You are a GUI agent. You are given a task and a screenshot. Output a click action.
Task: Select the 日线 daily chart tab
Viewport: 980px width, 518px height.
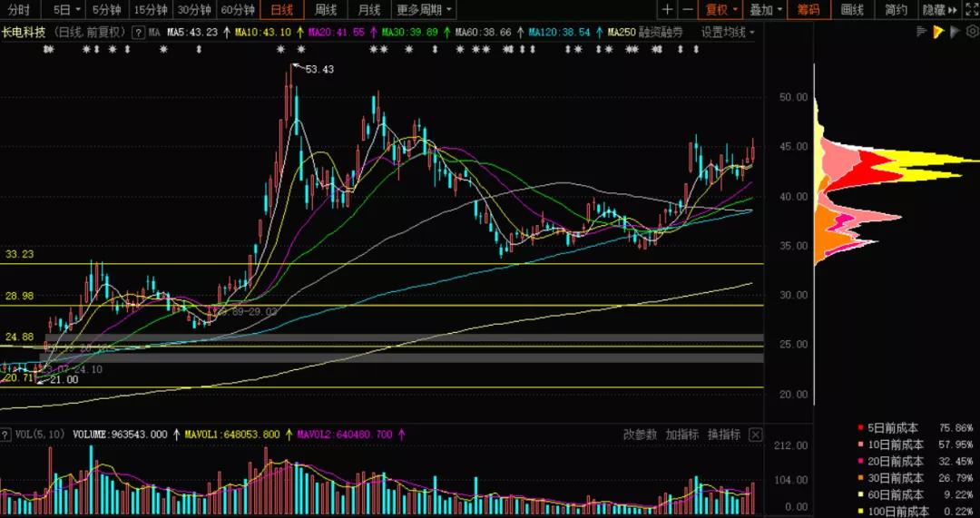point(282,9)
